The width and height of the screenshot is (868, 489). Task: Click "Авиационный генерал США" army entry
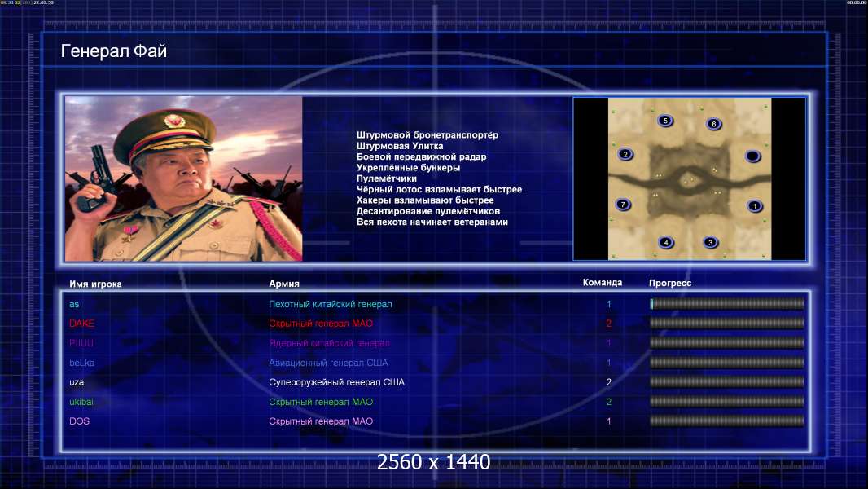pos(328,363)
